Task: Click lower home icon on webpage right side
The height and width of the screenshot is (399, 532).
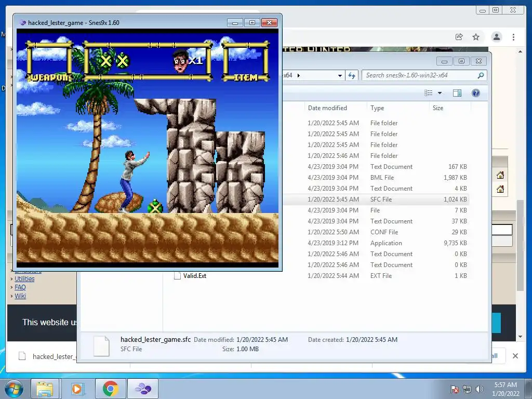Action: [500, 189]
